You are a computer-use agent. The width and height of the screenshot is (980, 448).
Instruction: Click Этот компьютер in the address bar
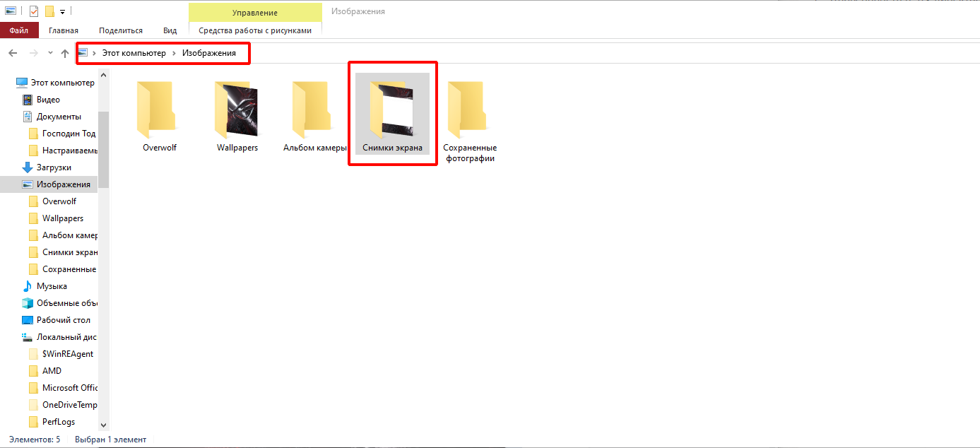tap(134, 53)
